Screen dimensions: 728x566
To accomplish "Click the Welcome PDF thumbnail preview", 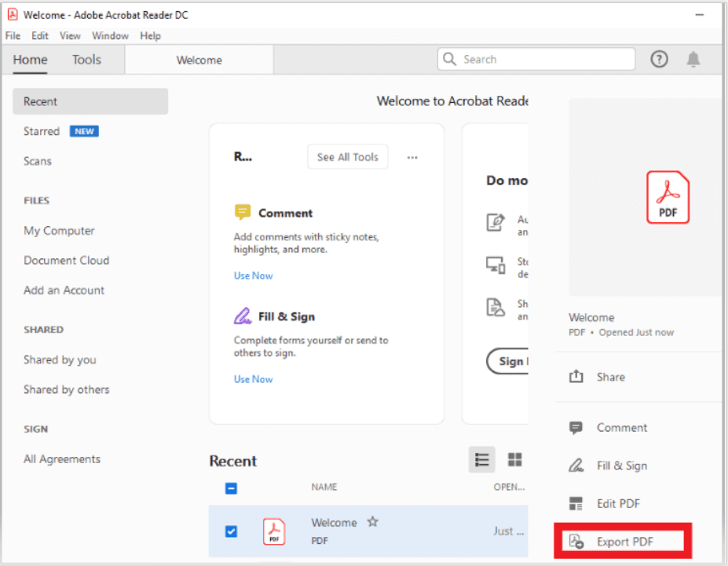I will pyautogui.click(x=667, y=197).
